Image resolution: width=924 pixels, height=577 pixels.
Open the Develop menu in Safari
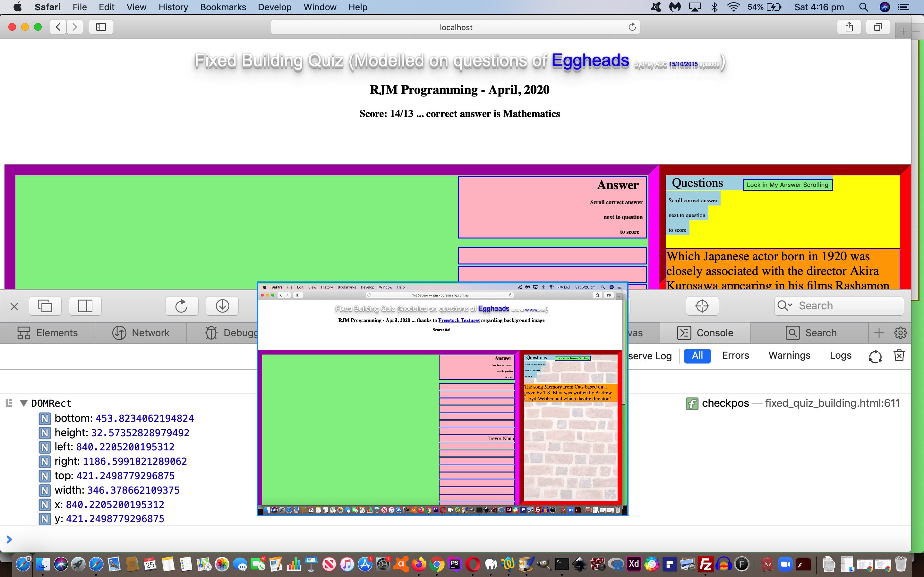click(x=275, y=7)
